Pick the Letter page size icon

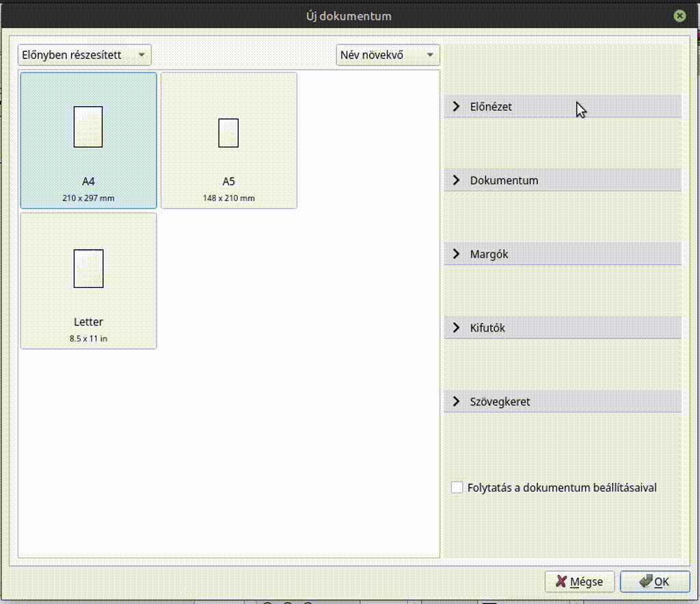[x=88, y=268]
